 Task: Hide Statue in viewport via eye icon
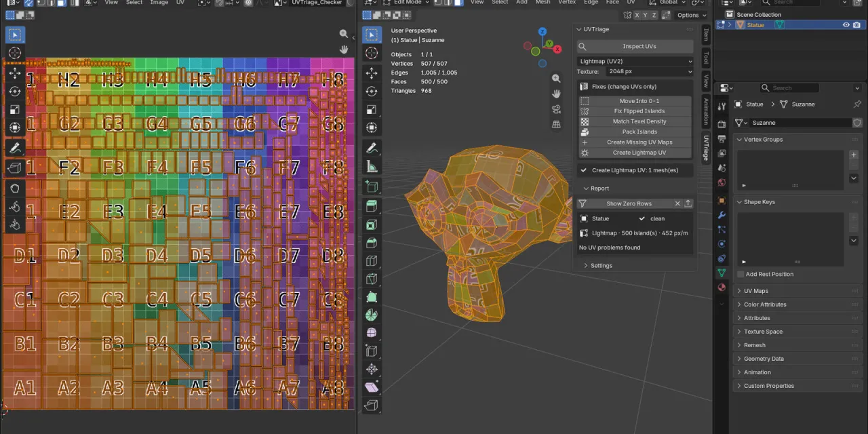click(x=846, y=25)
